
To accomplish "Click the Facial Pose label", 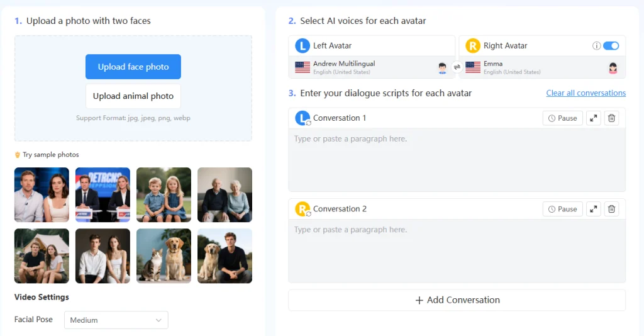I will coord(33,320).
